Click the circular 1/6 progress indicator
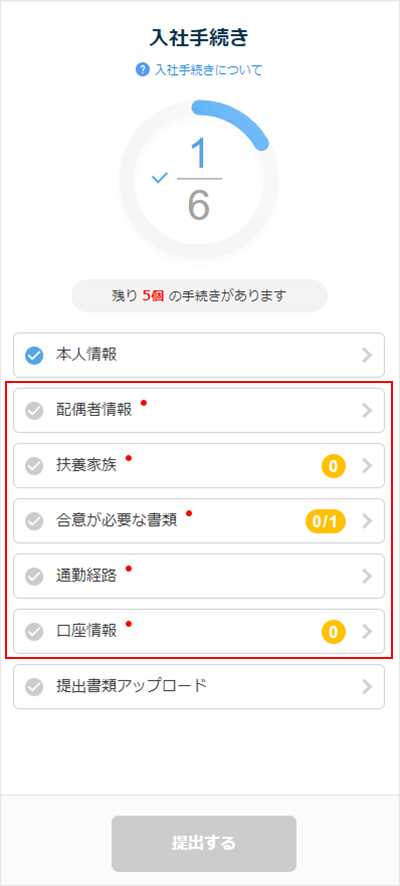The image size is (400, 886). [199, 180]
